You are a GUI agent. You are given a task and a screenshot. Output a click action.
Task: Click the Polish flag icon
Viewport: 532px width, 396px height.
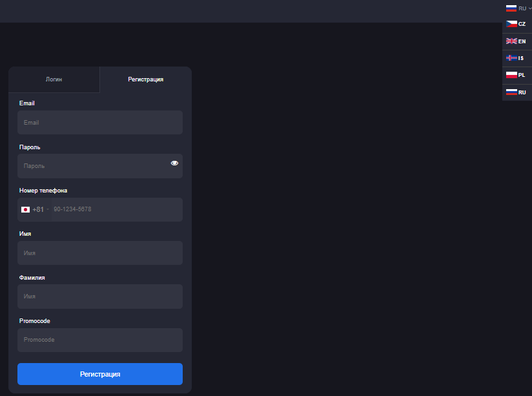(511, 75)
